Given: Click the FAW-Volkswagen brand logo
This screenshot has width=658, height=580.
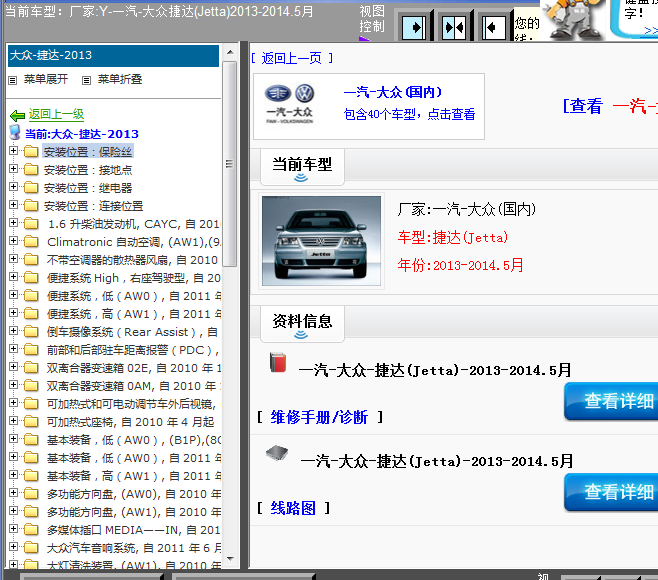Looking at the screenshot, I should 290,104.
